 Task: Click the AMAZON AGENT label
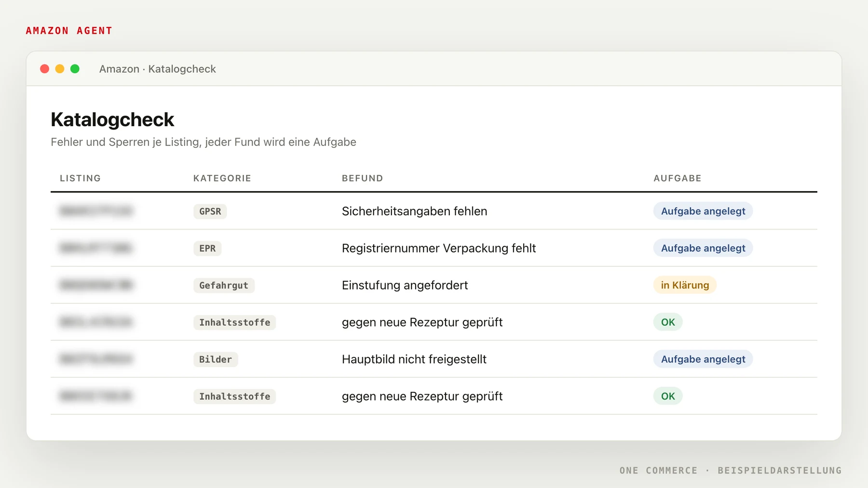(69, 31)
